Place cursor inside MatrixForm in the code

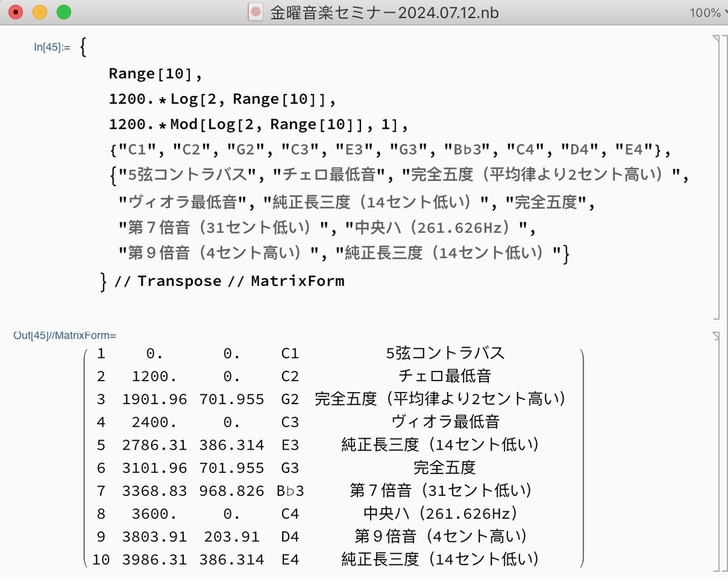pyautogui.click(x=297, y=280)
